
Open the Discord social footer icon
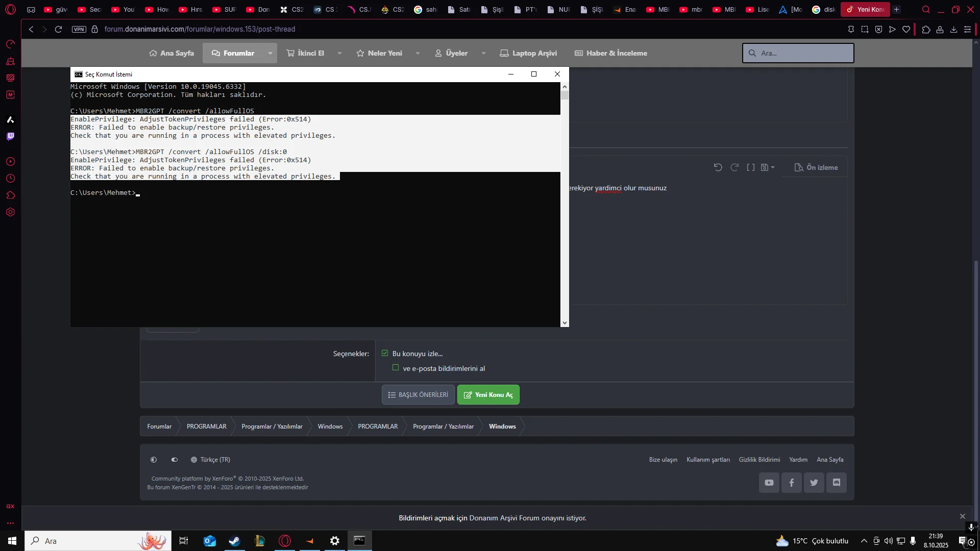836,483
